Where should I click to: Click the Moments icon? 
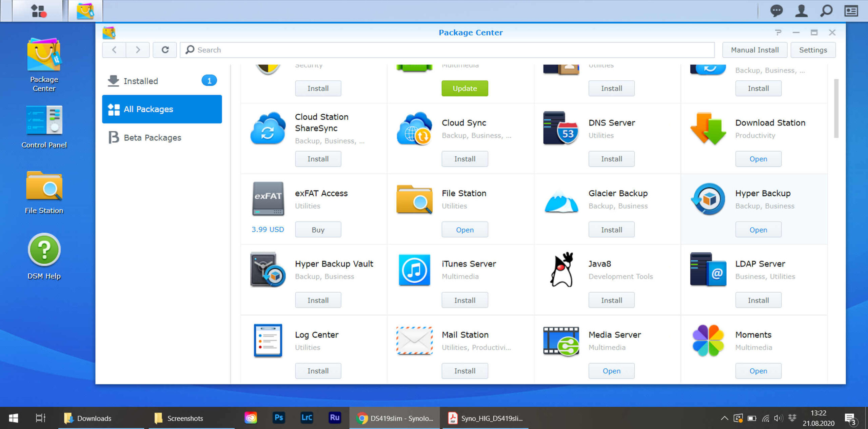pos(708,340)
